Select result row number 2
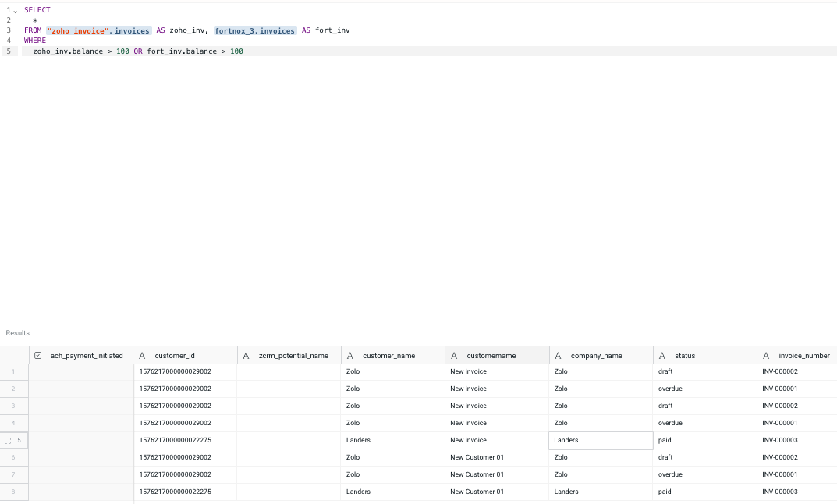 pos(14,389)
